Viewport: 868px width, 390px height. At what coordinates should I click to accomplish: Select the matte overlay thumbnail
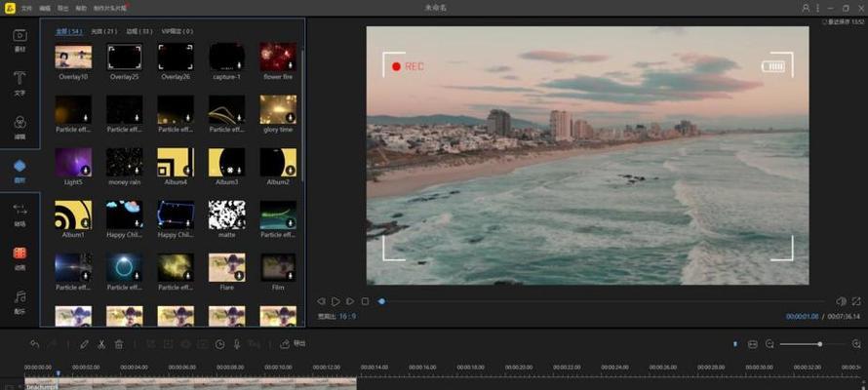[227, 214]
